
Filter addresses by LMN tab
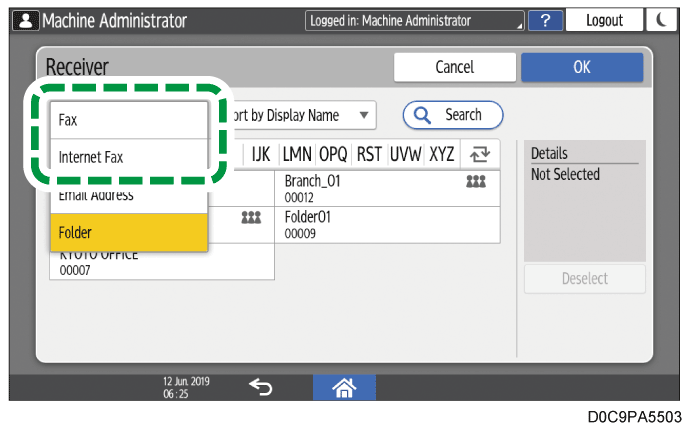click(297, 155)
